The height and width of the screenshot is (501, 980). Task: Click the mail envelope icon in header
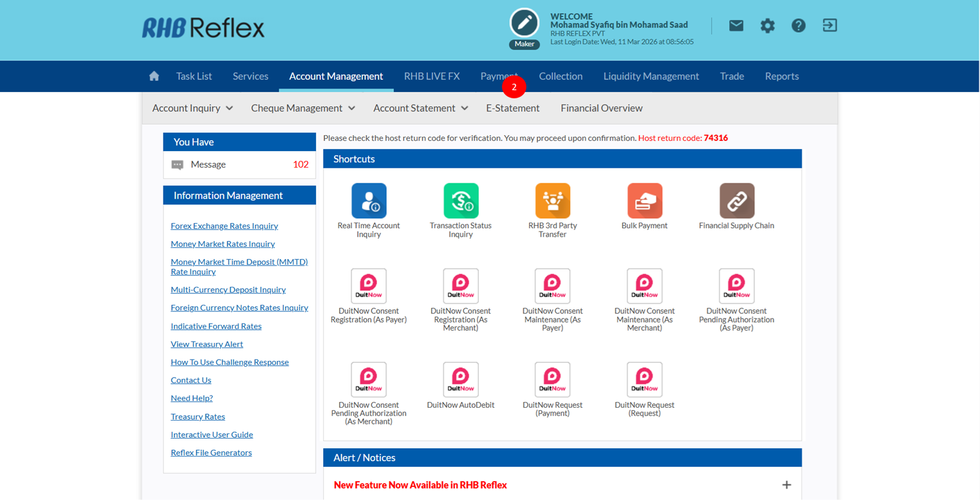click(736, 26)
